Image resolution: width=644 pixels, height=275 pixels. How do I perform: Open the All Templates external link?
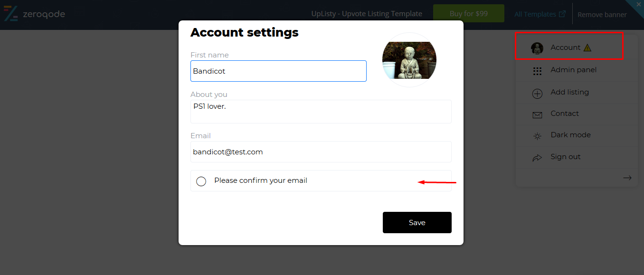pos(540,14)
